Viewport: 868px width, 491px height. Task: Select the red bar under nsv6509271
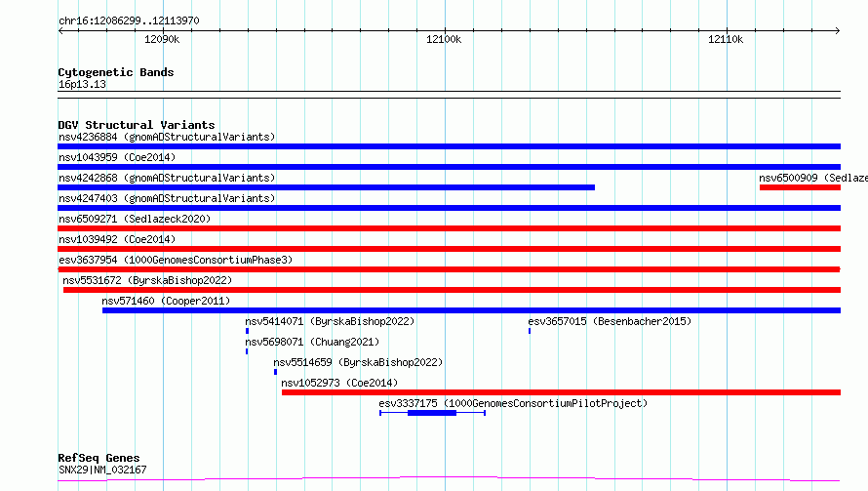(449, 228)
